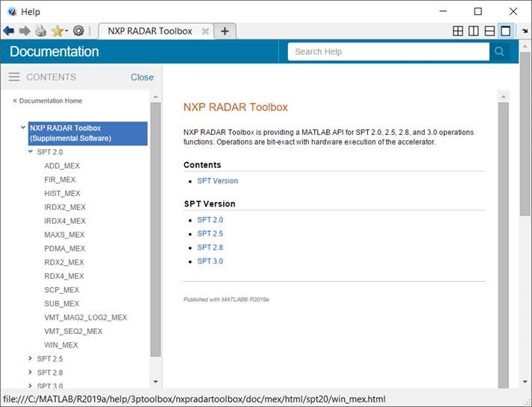Close the contents panel via Close link

143,78
